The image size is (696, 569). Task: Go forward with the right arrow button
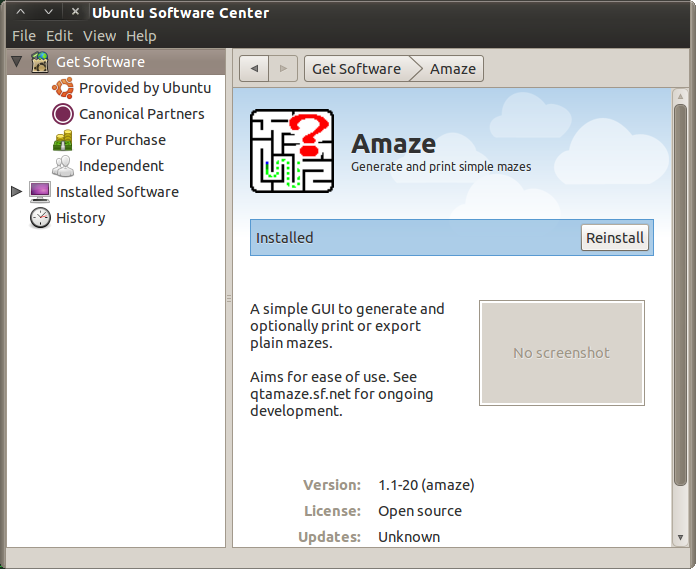(x=283, y=69)
